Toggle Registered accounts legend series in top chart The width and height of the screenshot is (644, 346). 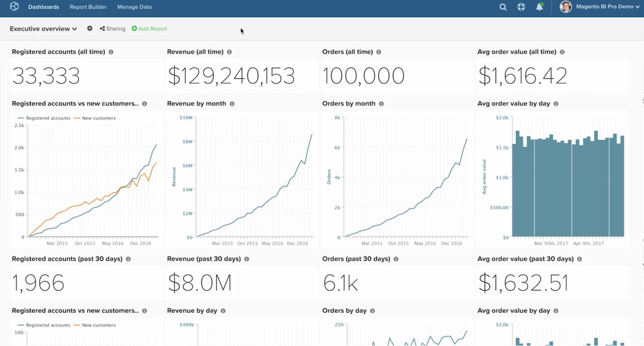(44, 118)
